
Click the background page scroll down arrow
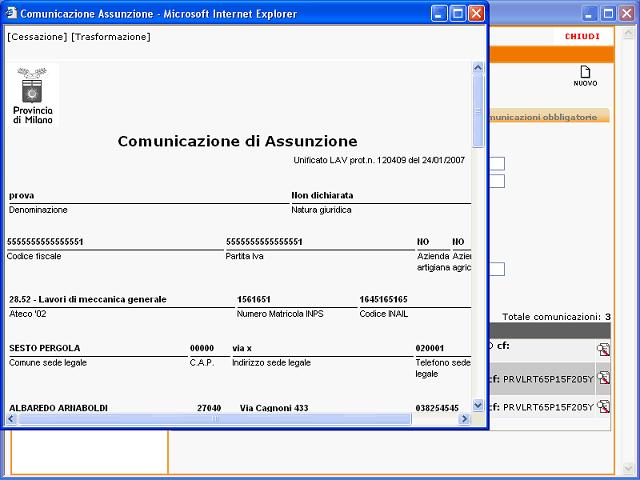tap(628, 468)
